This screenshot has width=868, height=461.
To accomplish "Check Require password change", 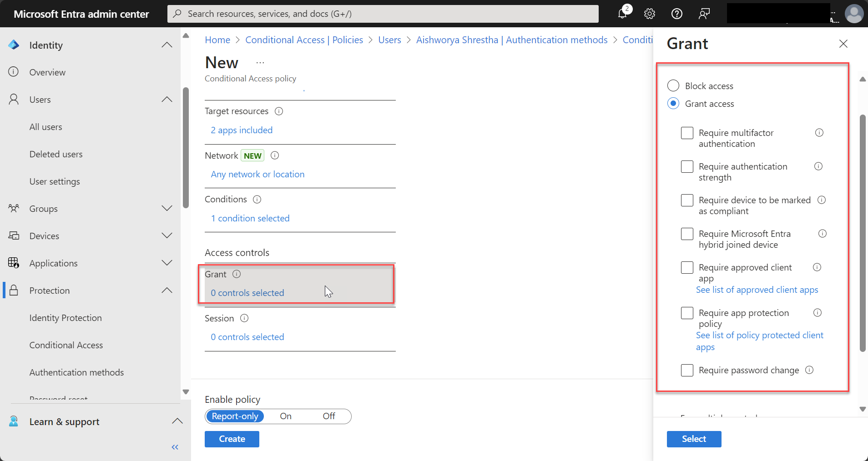I will pyautogui.click(x=687, y=370).
